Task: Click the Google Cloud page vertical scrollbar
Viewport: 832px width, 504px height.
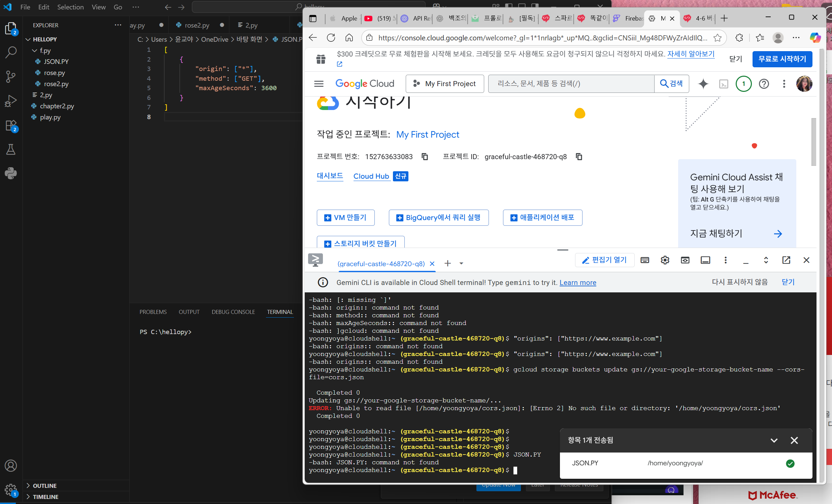Action: [814, 142]
